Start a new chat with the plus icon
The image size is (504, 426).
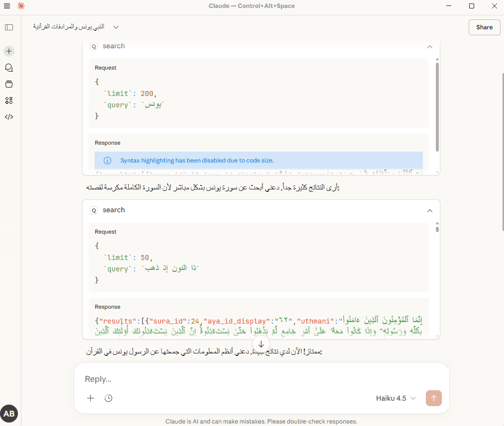[x=8, y=51]
